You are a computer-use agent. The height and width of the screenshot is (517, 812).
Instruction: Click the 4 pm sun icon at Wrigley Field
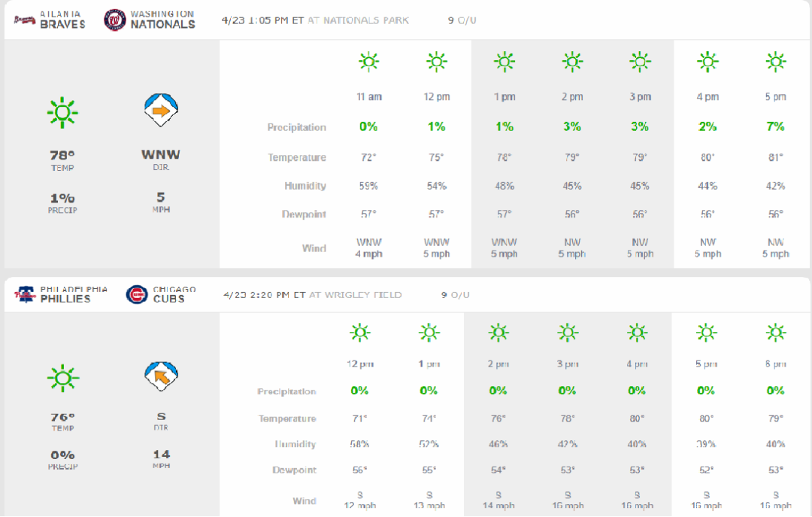[637, 332]
